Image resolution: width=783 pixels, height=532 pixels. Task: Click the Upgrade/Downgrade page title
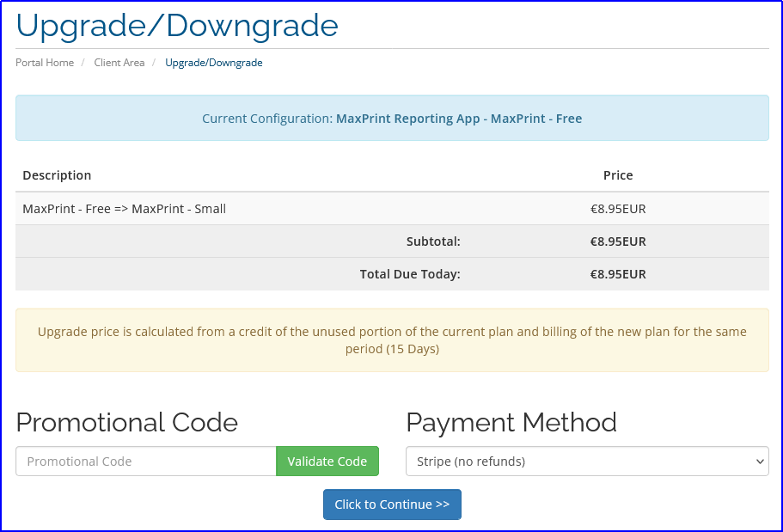[177, 26]
